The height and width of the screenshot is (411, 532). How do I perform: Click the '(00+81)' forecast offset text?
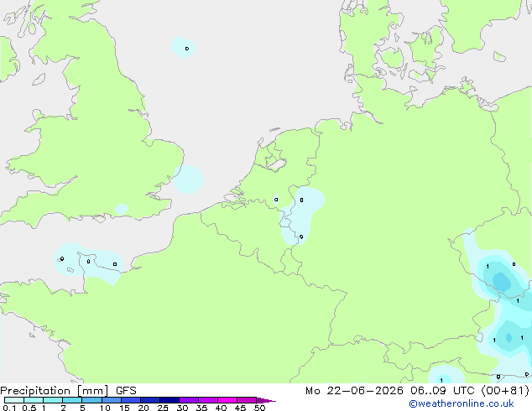pyautogui.click(x=505, y=391)
